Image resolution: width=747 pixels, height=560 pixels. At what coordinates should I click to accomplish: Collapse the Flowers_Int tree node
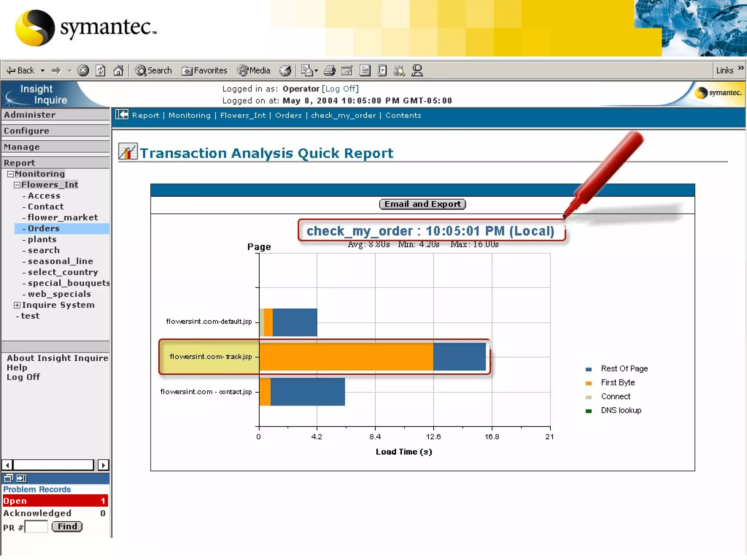(x=17, y=185)
